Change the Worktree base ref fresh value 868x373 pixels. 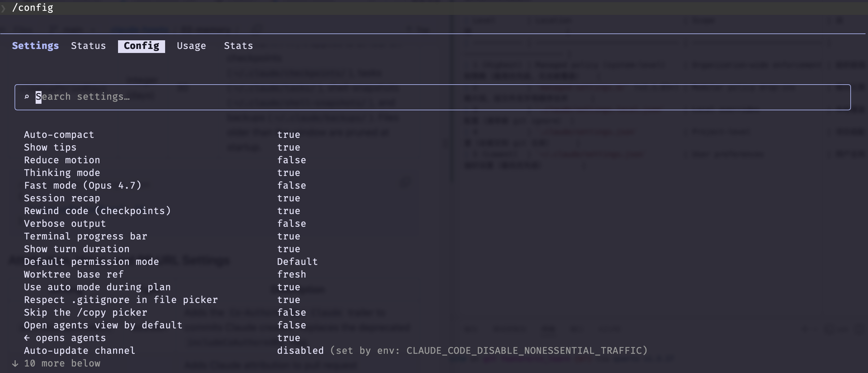click(x=292, y=274)
